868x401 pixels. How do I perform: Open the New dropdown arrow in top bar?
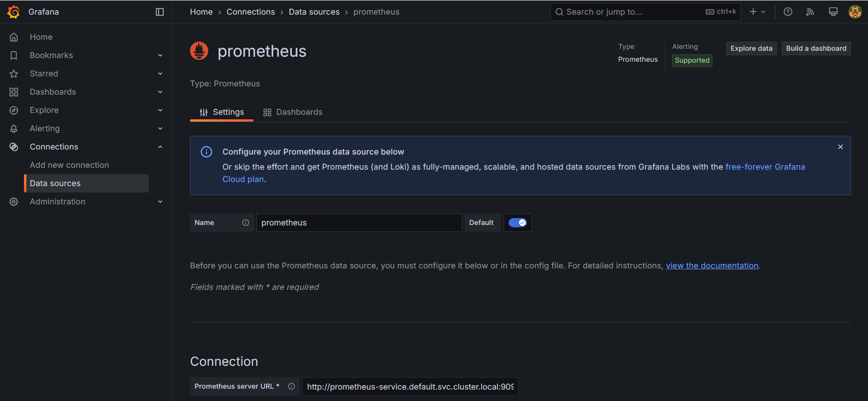tap(763, 12)
